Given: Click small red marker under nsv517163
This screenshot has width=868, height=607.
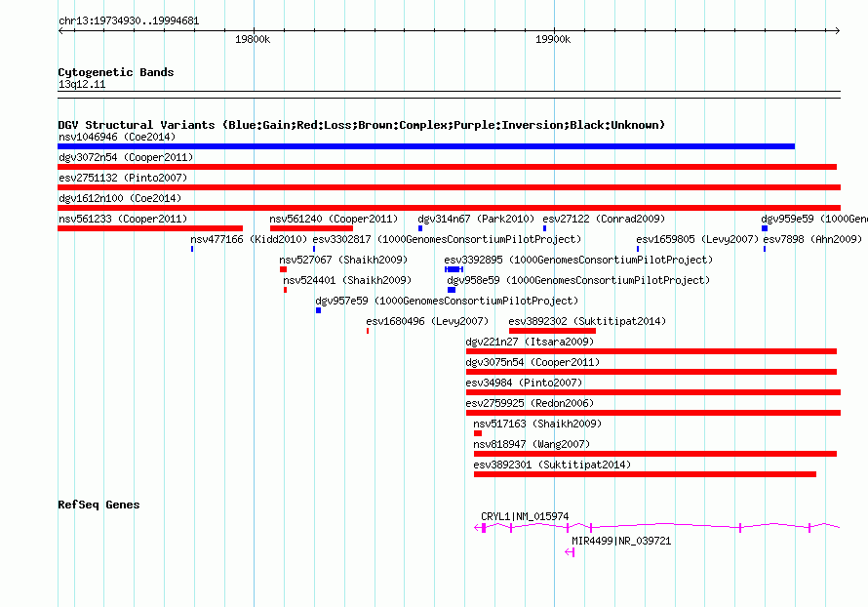Looking at the screenshot, I should point(478,433).
